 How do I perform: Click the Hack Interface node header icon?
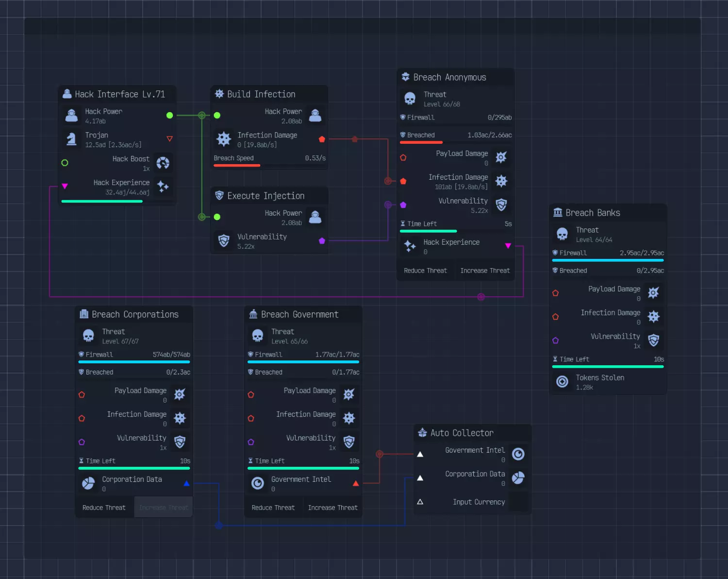point(67,94)
